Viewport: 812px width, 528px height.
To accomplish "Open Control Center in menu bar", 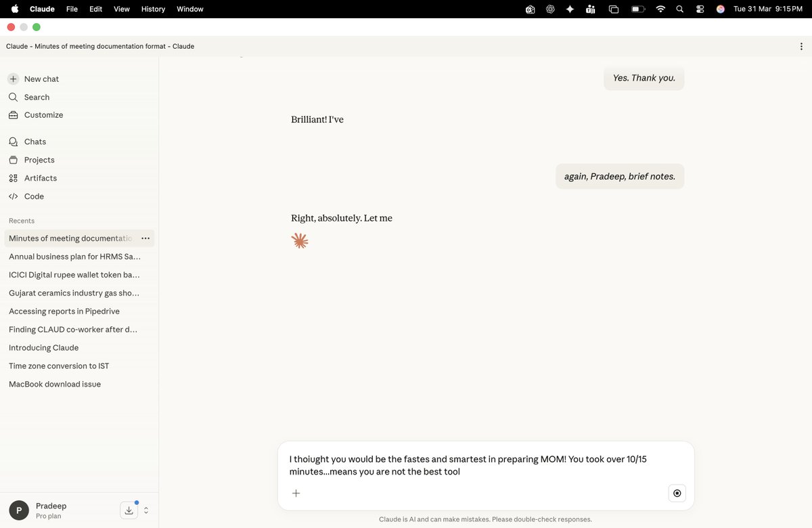I will pyautogui.click(x=700, y=9).
